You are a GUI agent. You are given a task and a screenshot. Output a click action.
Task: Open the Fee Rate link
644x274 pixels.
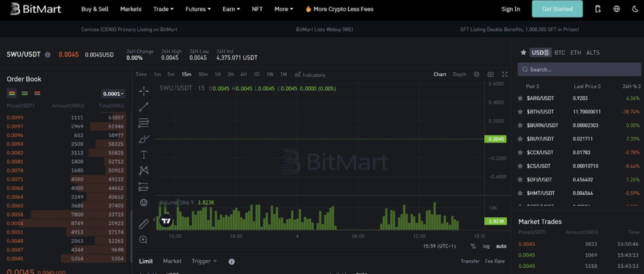point(495,261)
